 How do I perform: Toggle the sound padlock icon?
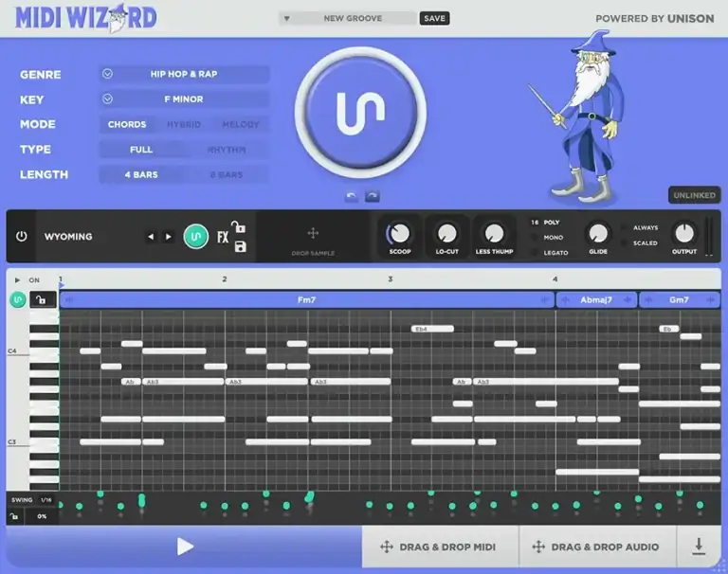239,227
